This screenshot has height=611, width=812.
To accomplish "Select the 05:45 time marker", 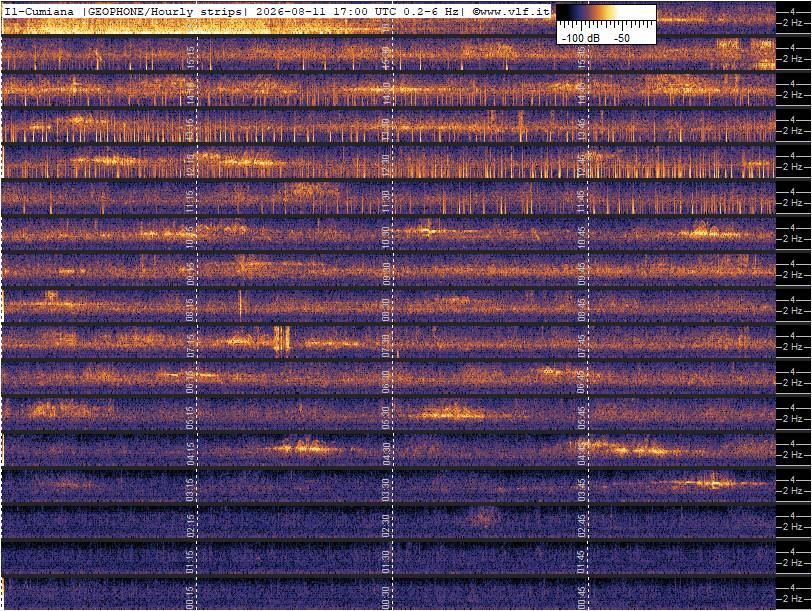I will pyautogui.click(x=583, y=418).
